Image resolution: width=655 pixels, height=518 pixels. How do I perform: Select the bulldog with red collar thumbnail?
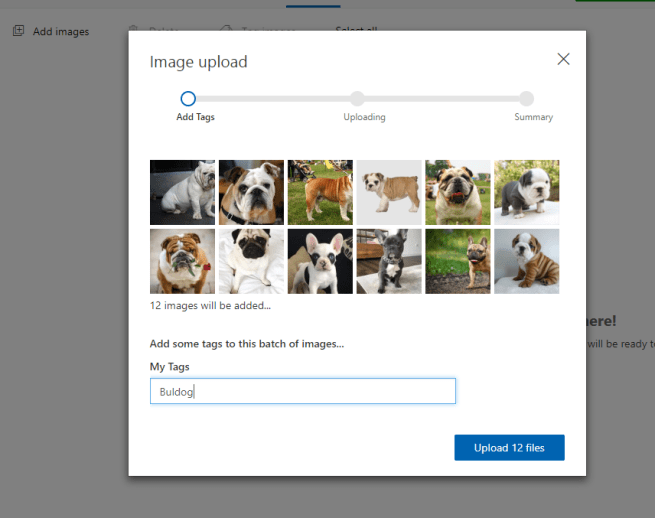coord(458,192)
